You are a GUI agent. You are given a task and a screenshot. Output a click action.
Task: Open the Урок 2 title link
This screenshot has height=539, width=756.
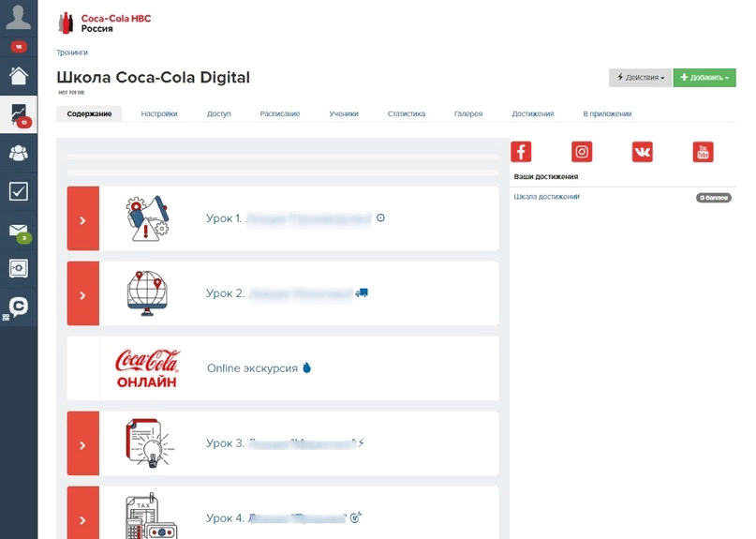(x=280, y=293)
